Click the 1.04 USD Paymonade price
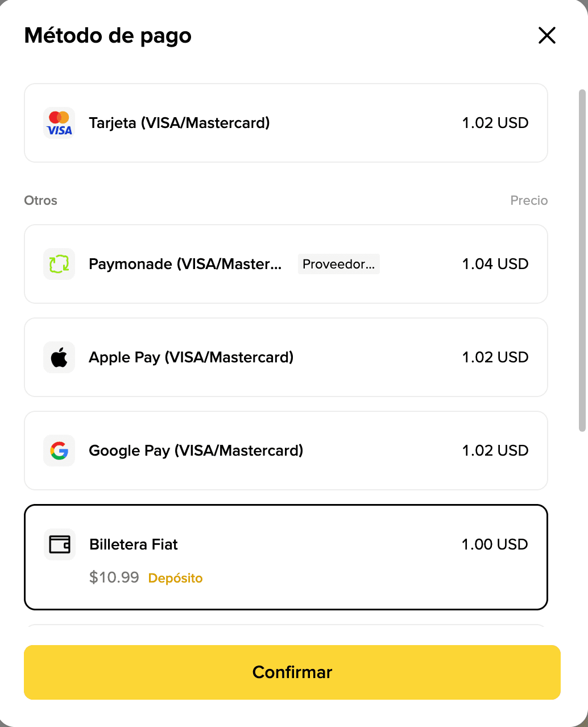This screenshot has height=727, width=588. (x=495, y=264)
